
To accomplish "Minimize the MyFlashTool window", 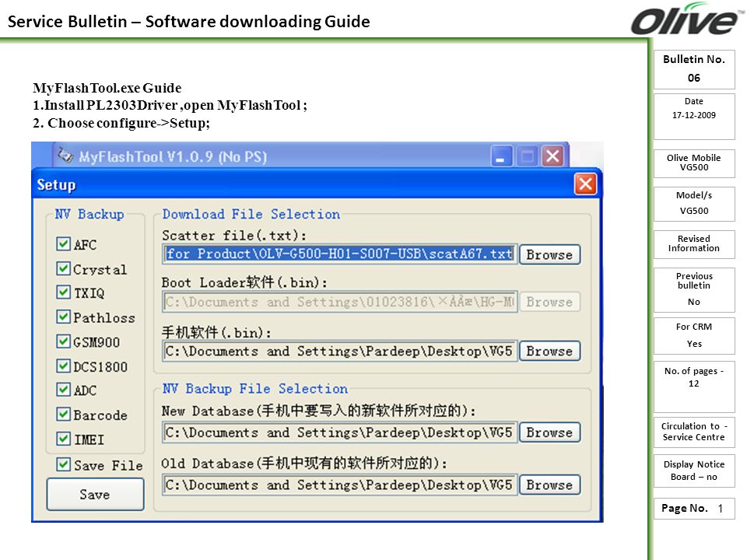I will pos(502,156).
